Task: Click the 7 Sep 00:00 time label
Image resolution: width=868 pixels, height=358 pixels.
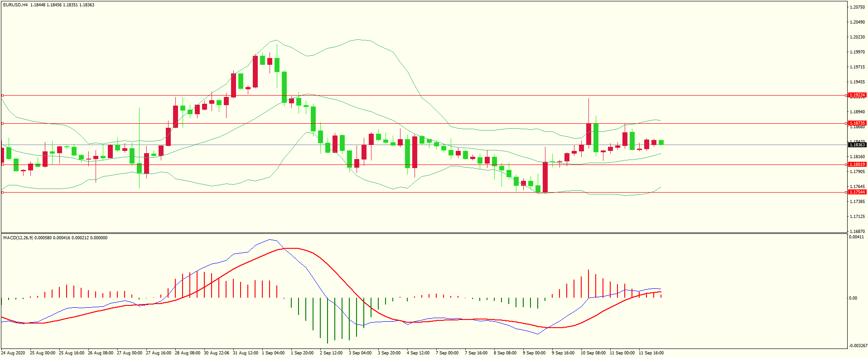Action: [447, 353]
